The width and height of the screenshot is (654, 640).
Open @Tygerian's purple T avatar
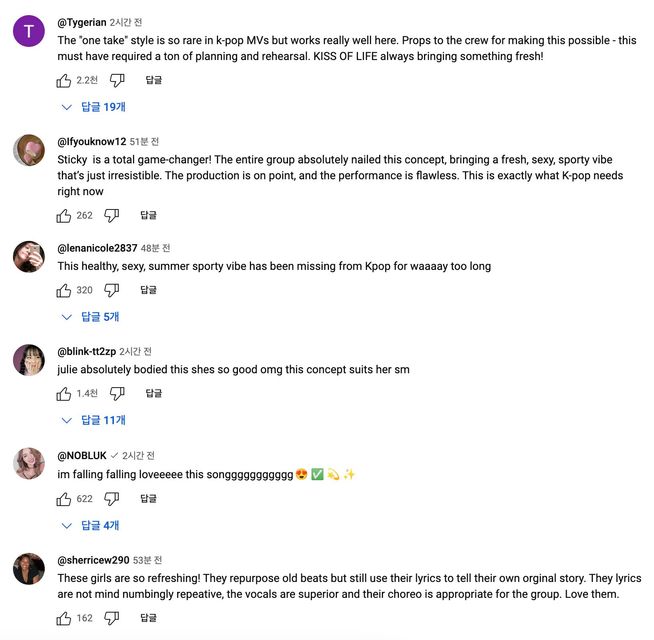[28, 30]
